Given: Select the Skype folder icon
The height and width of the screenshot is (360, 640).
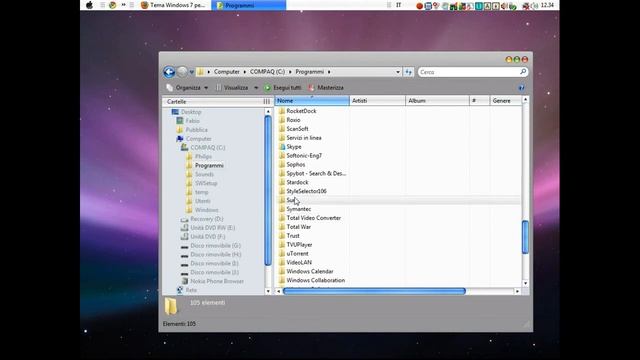Looking at the screenshot, I should click(x=282, y=147).
